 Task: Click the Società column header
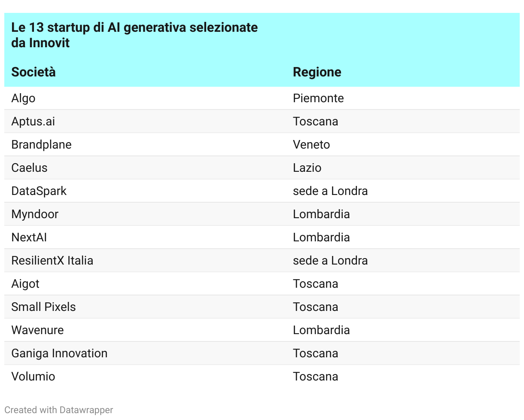click(x=34, y=72)
